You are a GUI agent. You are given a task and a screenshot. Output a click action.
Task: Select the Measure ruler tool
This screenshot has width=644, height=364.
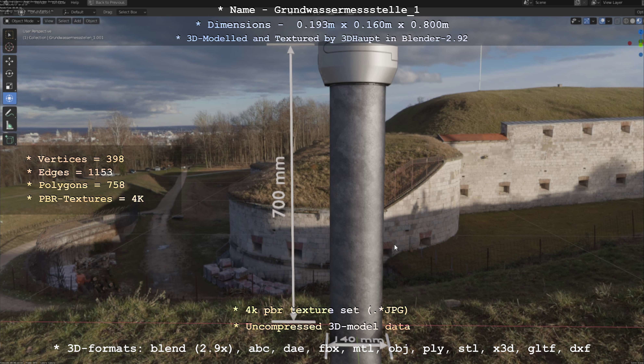[x=9, y=125]
